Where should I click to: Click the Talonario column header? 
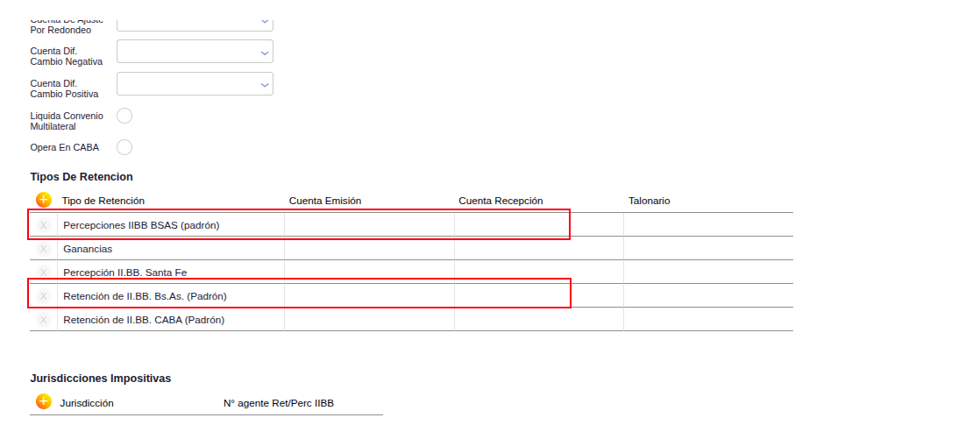point(649,201)
